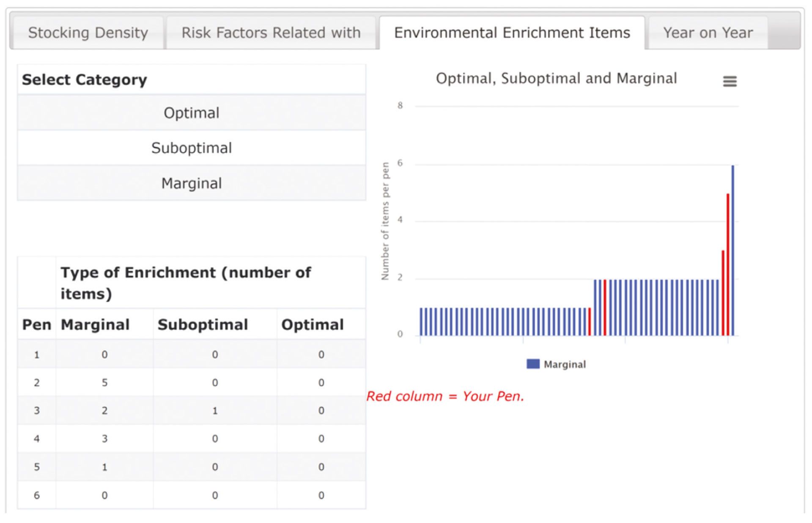Toggle the Marginal legend series
The image size is (812, 523).
[x=556, y=364]
